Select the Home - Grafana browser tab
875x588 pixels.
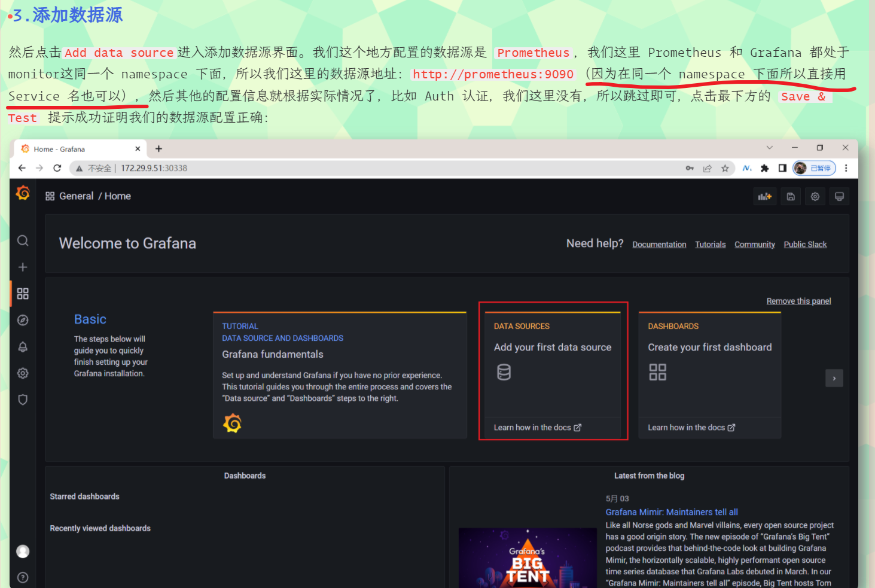(x=80, y=149)
